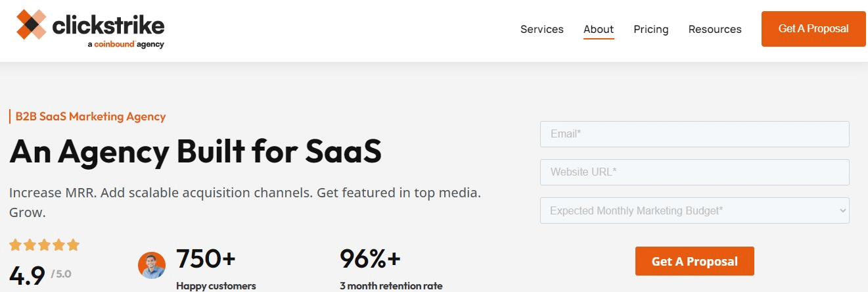The height and width of the screenshot is (292, 868).
Task: Focus the Email input field
Action: [694, 134]
